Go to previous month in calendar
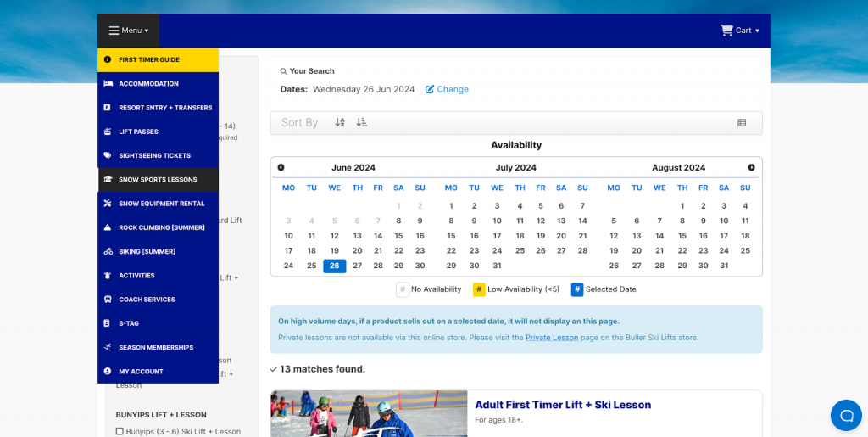Viewport: 868px width, 437px height. pos(281,168)
